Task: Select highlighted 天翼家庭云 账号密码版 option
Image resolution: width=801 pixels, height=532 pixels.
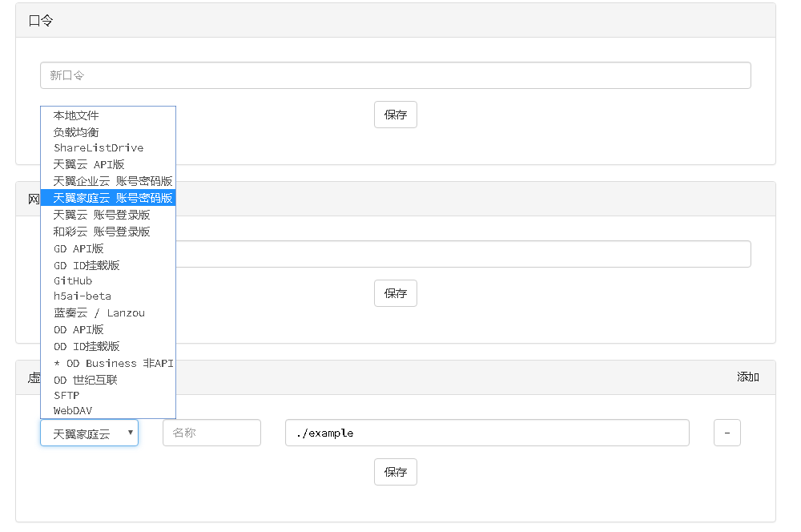Action: 108,198
